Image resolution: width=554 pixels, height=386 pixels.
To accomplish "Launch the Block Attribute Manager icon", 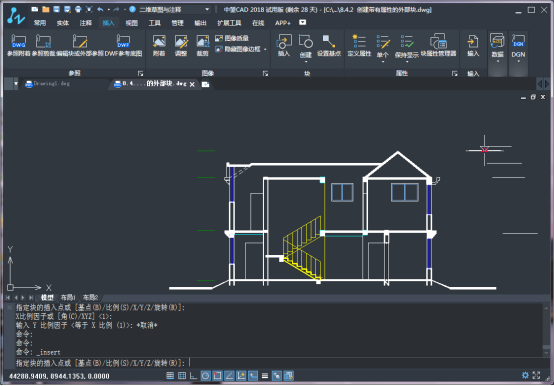I will point(438,41).
